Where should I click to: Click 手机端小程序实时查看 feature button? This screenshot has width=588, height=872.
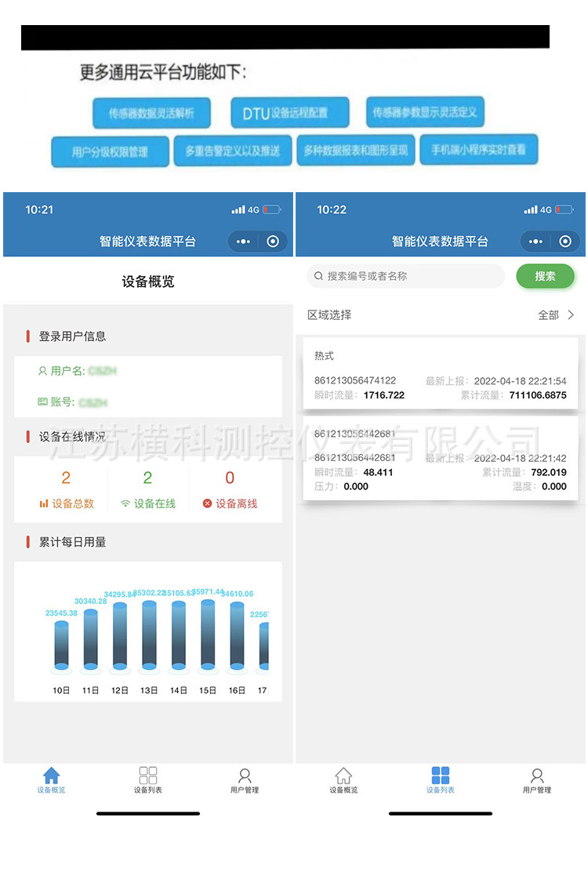tap(479, 150)
